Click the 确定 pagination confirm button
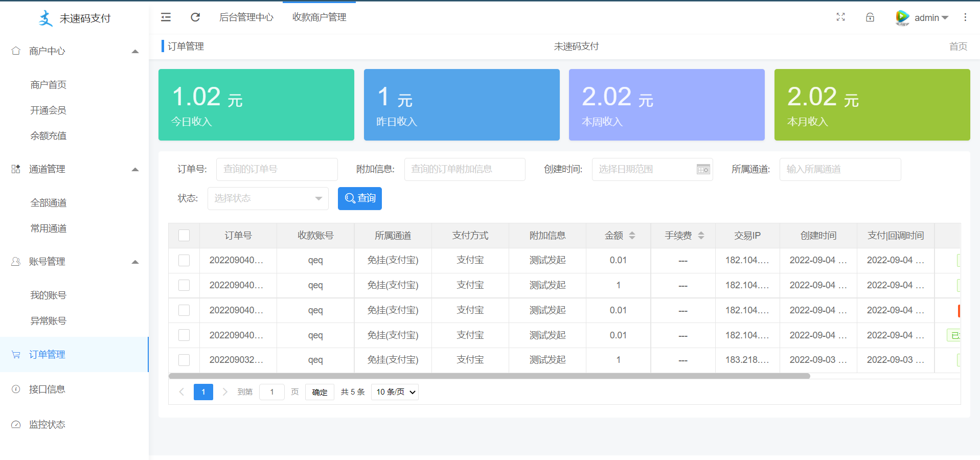 pos(320,392)
